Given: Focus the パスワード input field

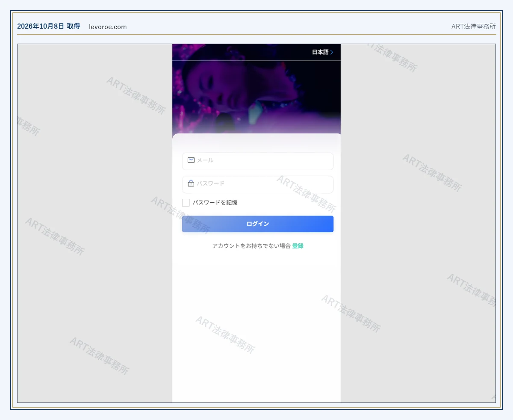Looking at the screenshot, I should (x=258, y=184).
